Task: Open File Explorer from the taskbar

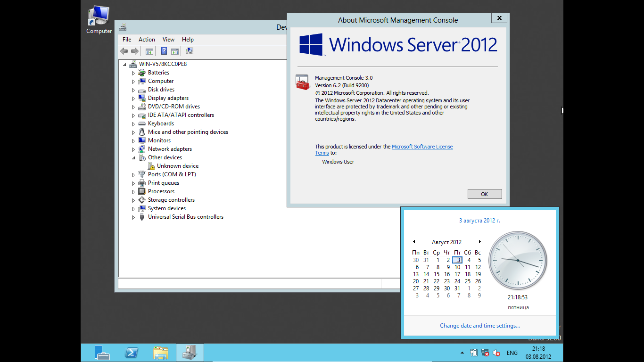Action: click(x=161, y=353)
